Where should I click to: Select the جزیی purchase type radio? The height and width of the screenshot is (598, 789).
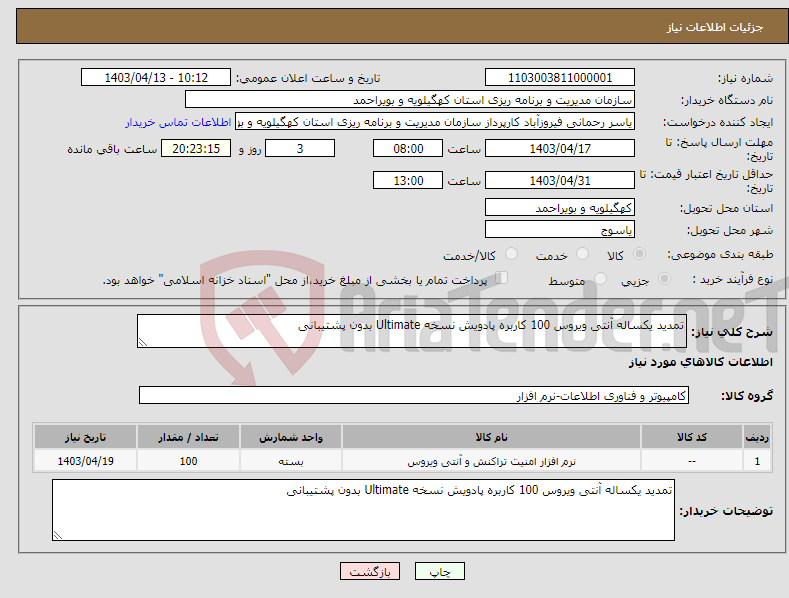click(x=664, y=278)
